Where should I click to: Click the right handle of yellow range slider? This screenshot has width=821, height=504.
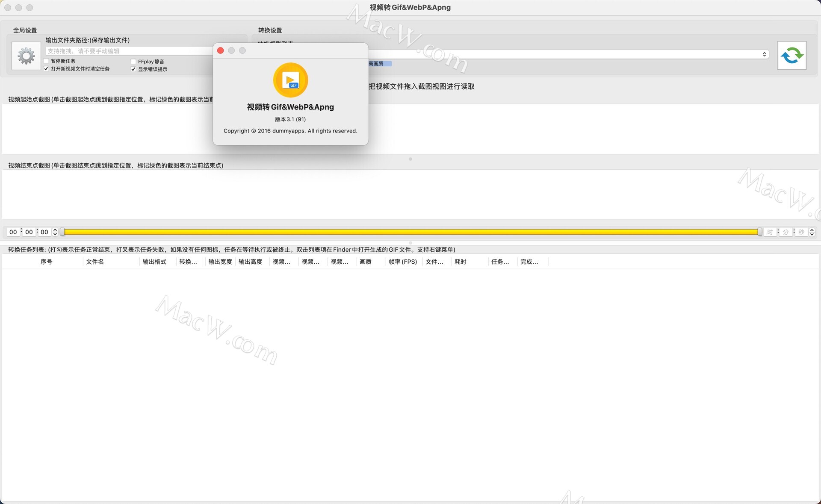click(759, 232)
